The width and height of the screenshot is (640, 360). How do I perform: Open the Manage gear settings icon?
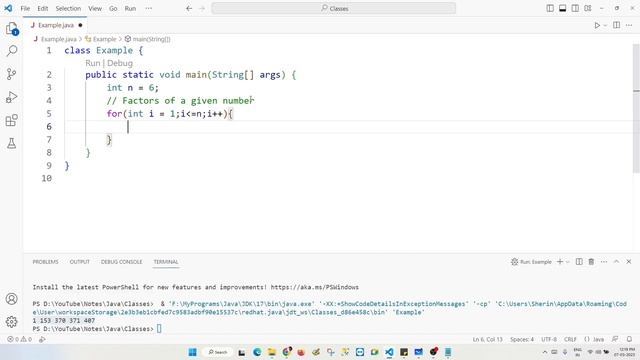click(x=11, y=322)
